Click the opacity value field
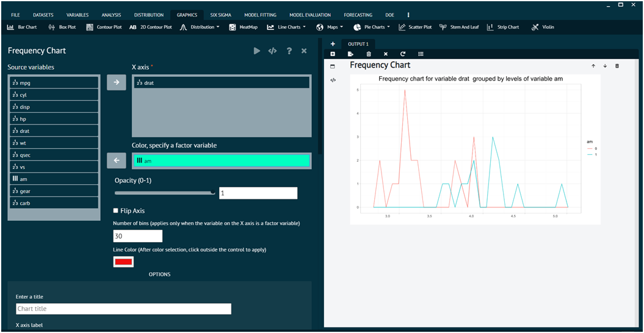Image resolution: width=644 pixels, height=333 pixels. (258, 193)
